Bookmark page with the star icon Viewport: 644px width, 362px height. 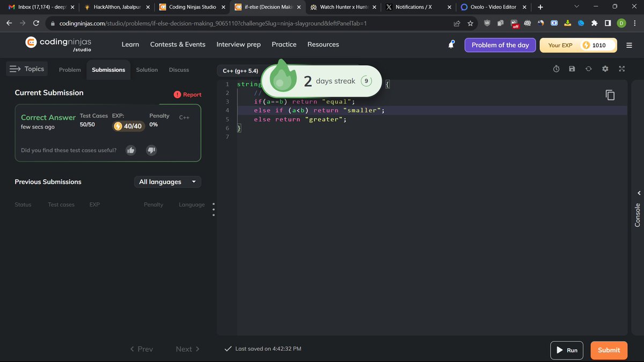coord(470,24)
